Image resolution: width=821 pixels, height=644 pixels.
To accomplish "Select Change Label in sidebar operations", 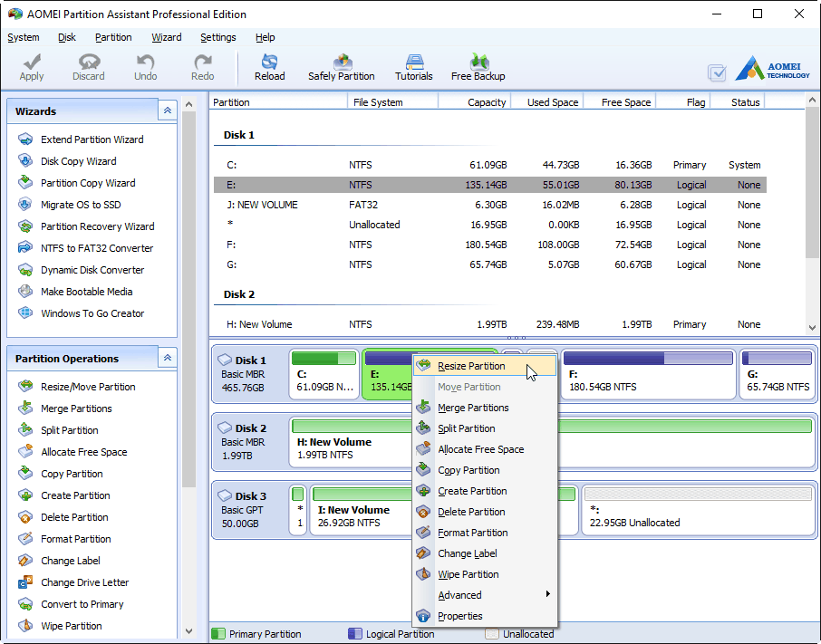I will point(70,561).
